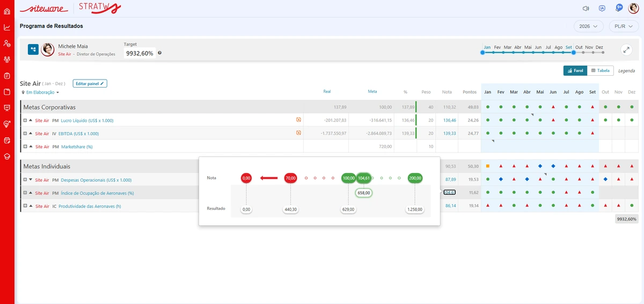Open Home from the red sidebar
The width and height of the screenshot is (644, 304).
click(7, 11)
